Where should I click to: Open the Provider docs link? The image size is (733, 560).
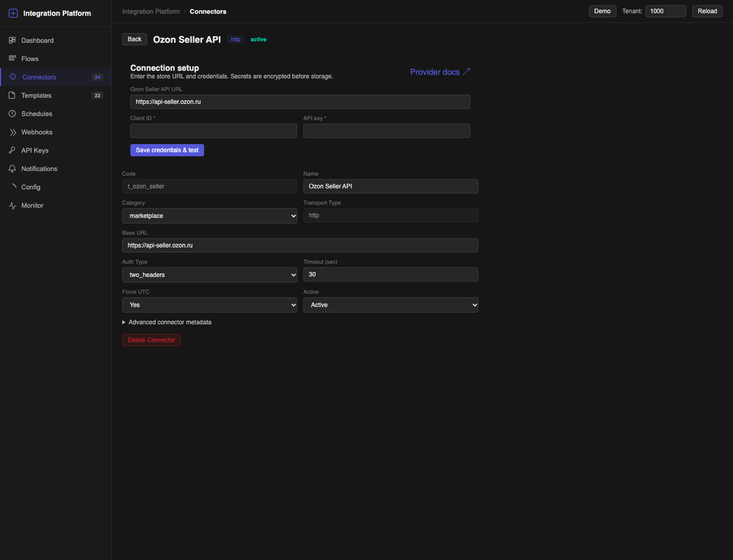440,72
